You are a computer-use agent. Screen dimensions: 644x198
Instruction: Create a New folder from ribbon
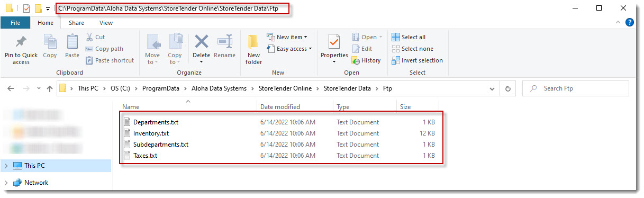[x=253, y=49]
